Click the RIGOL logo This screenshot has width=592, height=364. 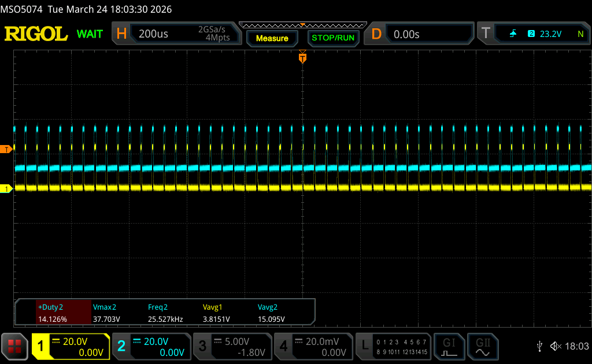[x=36, y=34]
